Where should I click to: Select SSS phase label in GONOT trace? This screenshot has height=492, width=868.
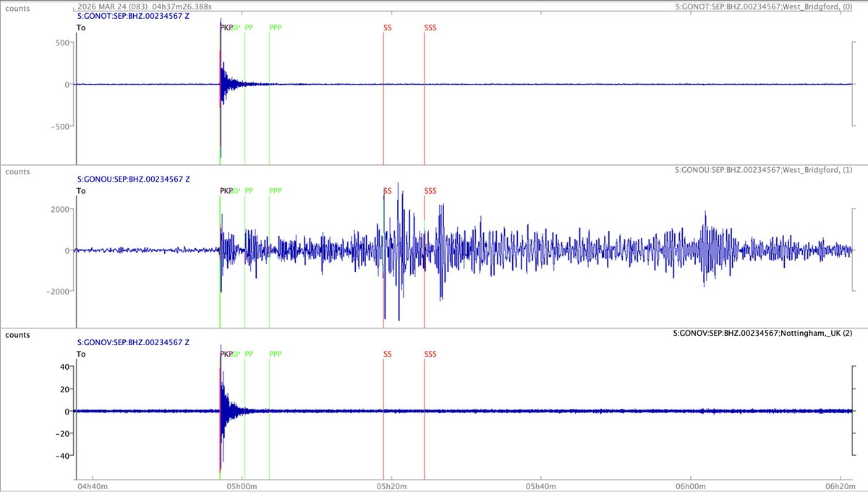coord(431,27)
